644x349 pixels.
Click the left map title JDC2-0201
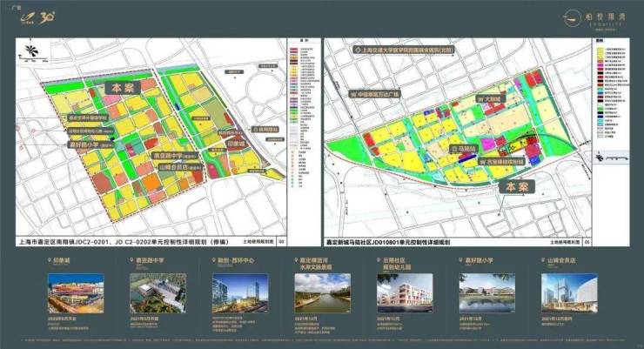124,242
